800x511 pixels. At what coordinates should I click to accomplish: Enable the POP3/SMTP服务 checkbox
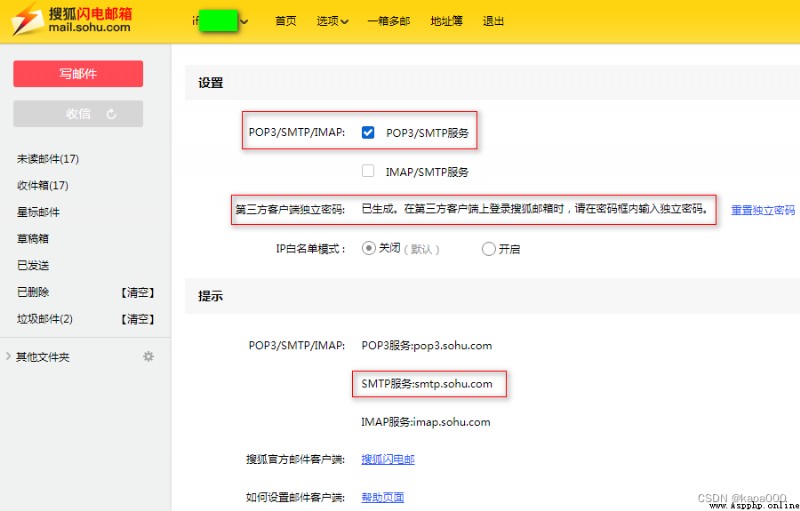tap(368, 133)
